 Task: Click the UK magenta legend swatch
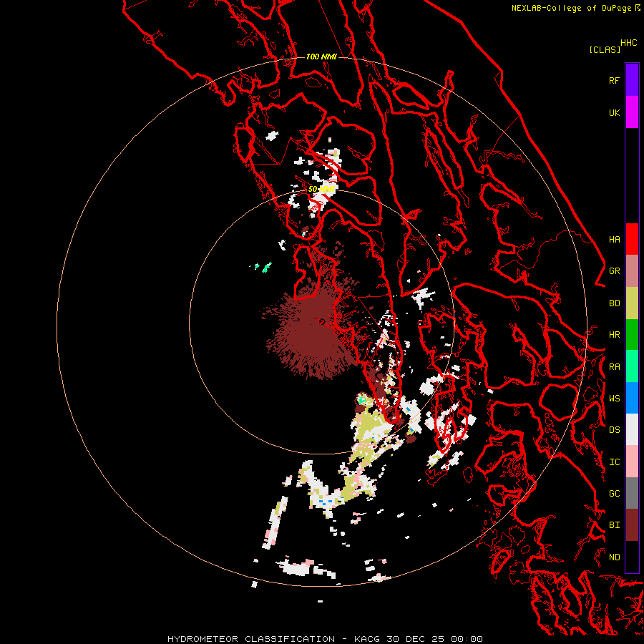pos(632,112)
